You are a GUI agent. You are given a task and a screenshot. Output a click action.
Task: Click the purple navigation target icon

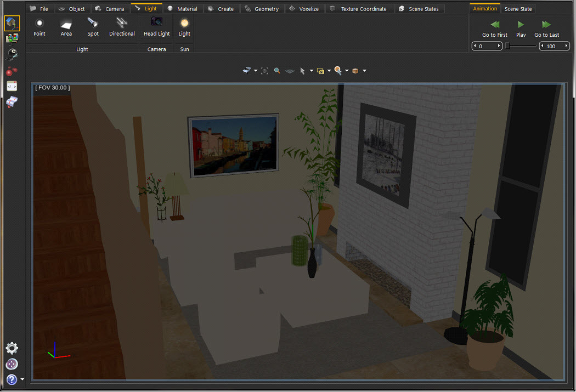pos(12,363)
